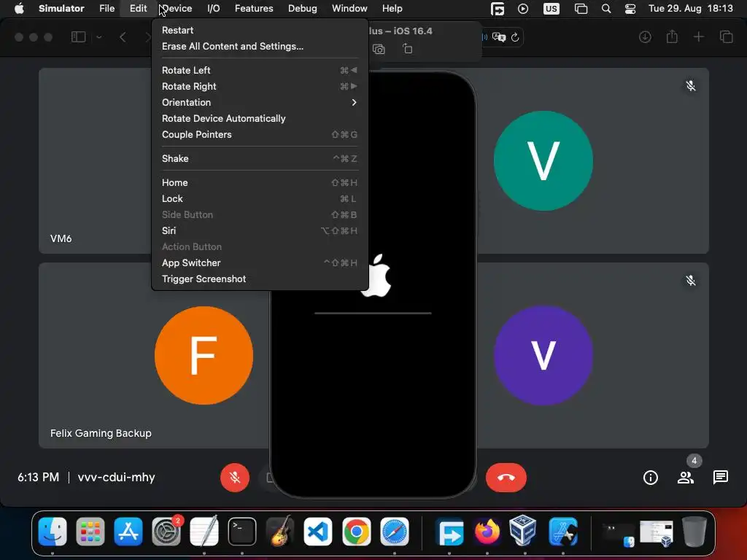Click the teal V participant avatar
This screenshot has width=747, height=560.
tap(543, 161)
